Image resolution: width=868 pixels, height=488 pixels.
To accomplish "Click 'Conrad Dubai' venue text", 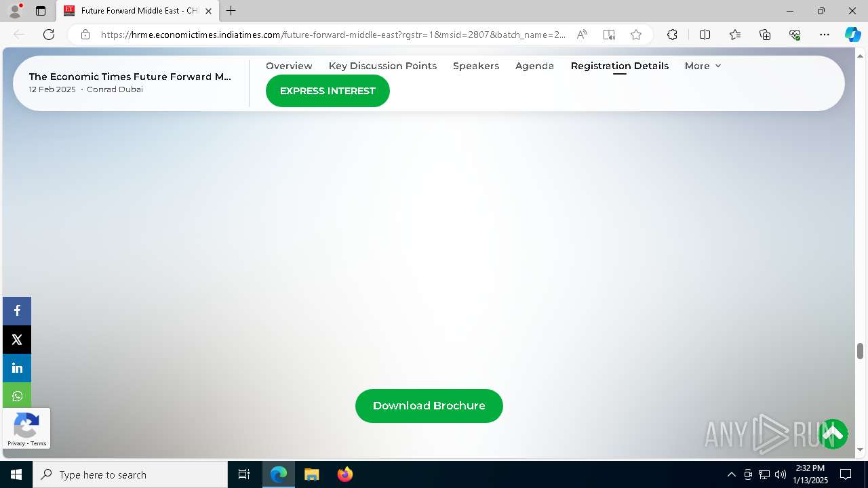I will 115,89.
